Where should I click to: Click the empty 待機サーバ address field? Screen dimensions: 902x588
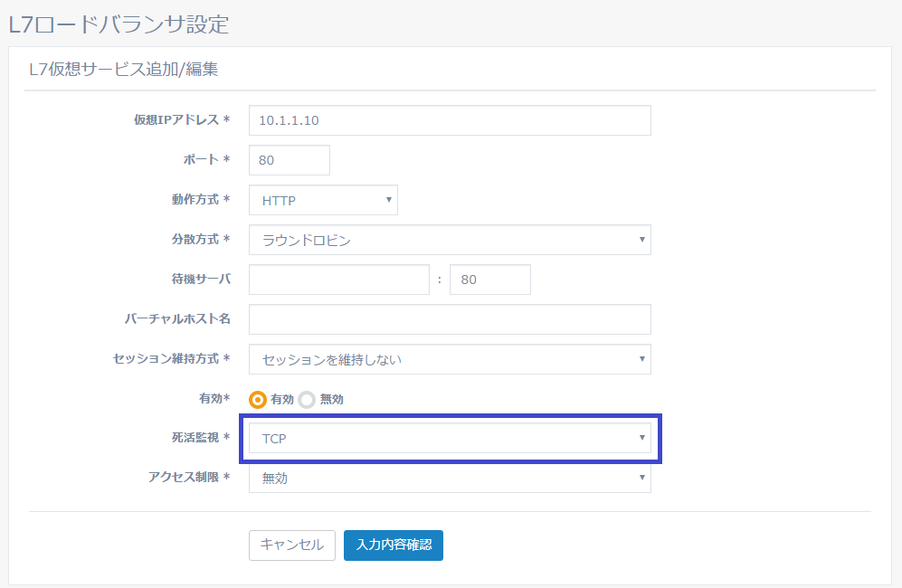pos(338,280)
